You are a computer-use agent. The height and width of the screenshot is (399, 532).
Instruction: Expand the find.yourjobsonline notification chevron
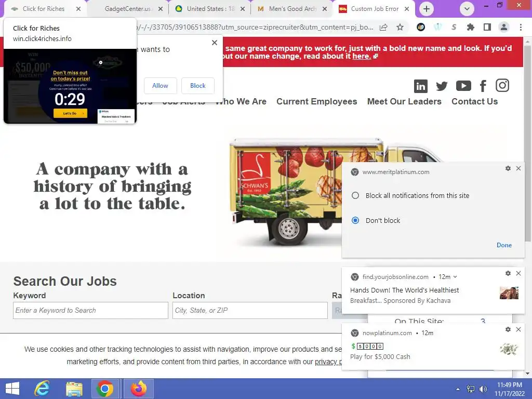click(x=455, y=277)
